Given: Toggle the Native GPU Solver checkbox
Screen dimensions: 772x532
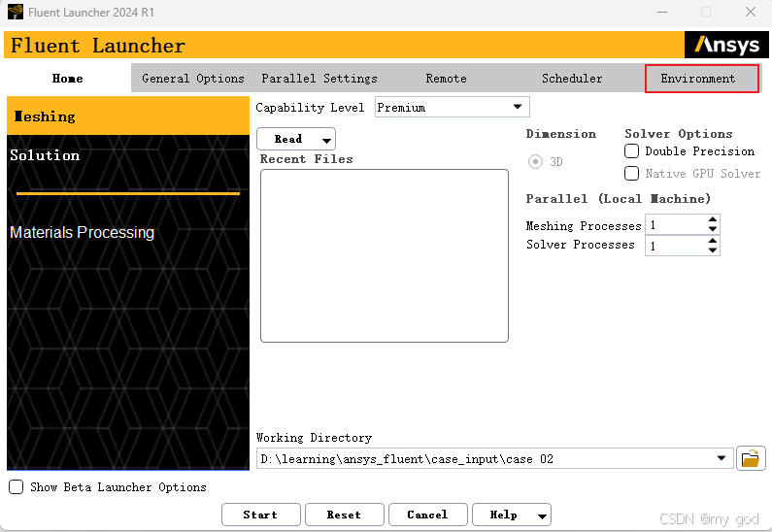Looking at the screenshot, I should [x=632, y=173].
